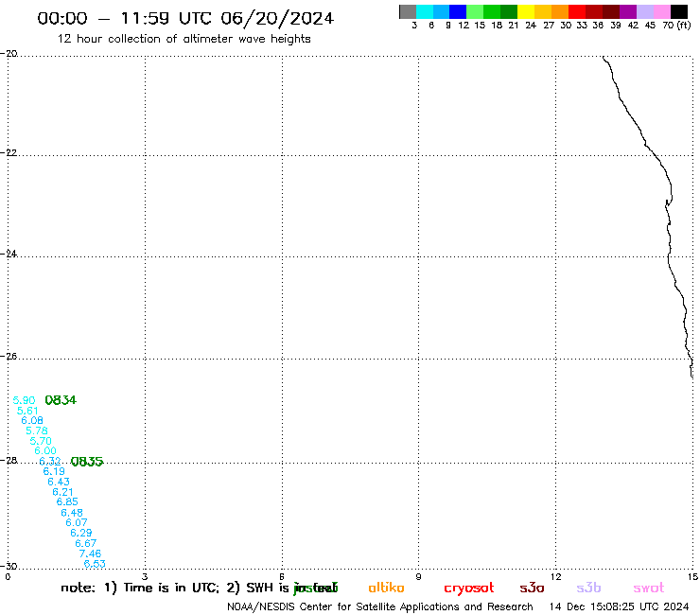The height and width of the screenshot is (615, 700).
Task: Click the wave height value 5.90
Action: point(24,400)
